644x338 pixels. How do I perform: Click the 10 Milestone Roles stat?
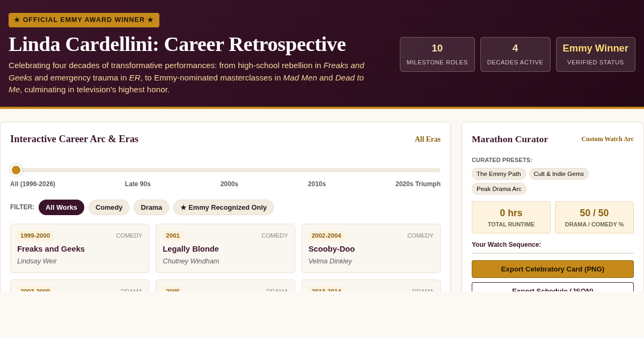437,54
